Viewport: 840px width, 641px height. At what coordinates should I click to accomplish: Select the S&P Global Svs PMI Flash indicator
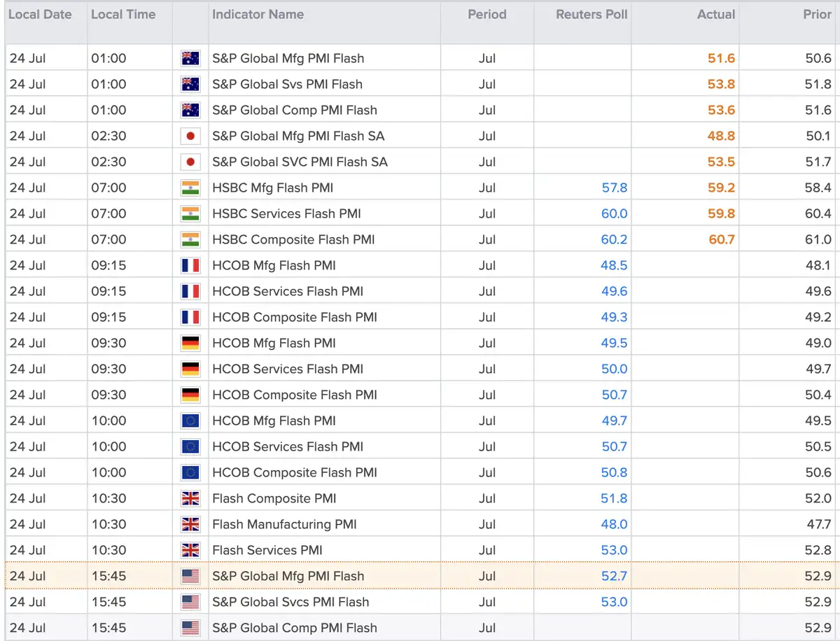coord(288,85)
